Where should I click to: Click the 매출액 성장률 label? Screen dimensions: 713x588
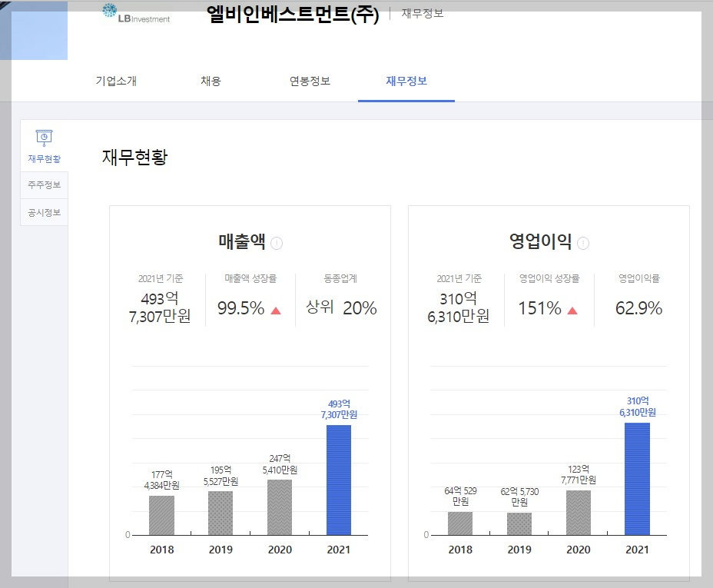click(250, 278)
